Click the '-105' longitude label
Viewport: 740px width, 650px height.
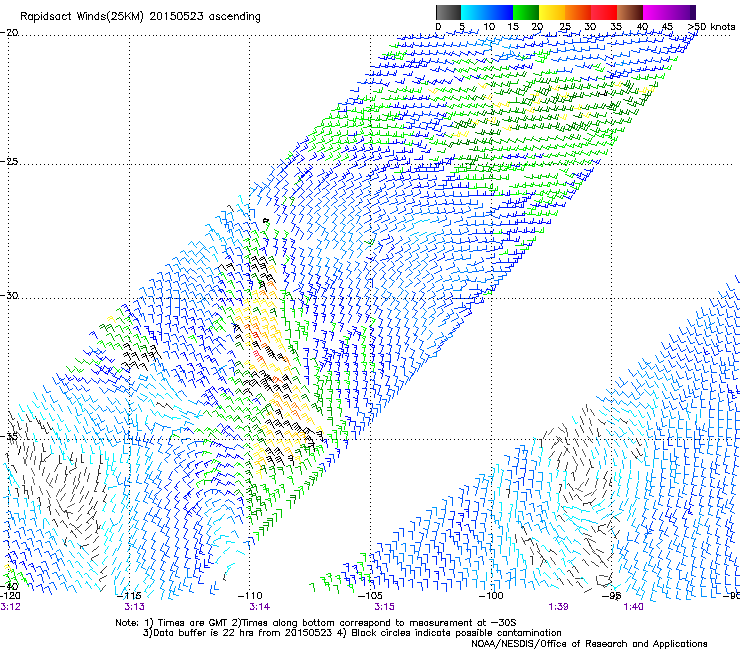tap(370, 596)
